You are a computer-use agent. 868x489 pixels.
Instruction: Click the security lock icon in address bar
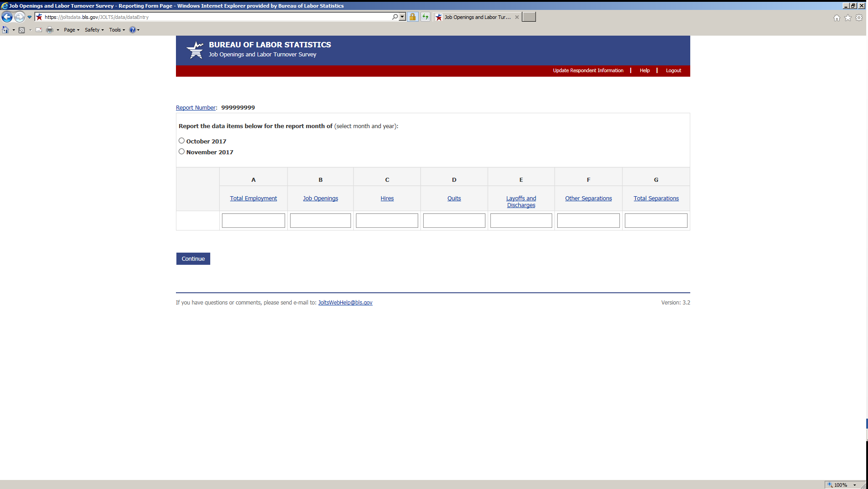click(x=412, y=17)
